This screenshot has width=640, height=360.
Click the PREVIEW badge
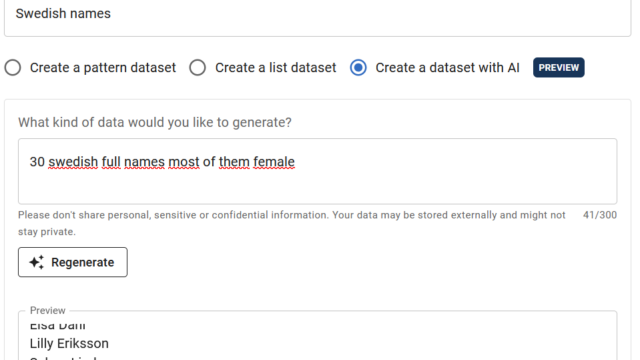[558, 68]
